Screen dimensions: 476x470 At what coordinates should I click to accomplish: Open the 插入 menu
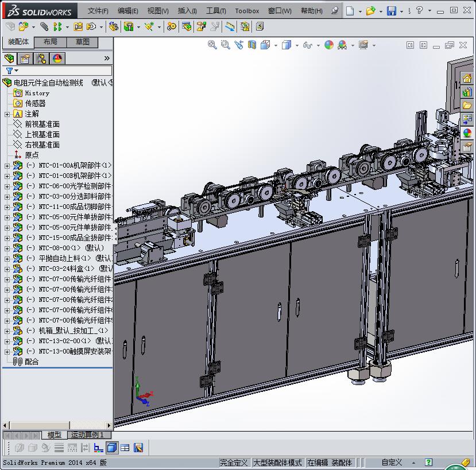(x=187, y=11)
